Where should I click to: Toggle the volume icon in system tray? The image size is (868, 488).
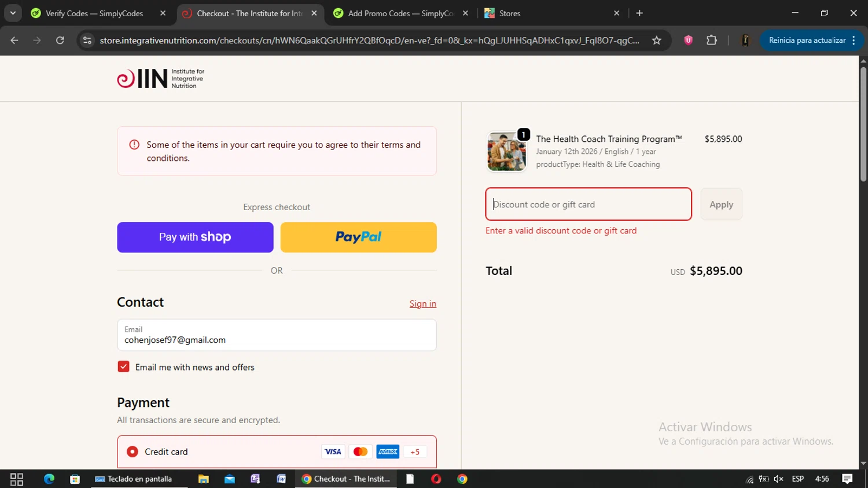click(x=778, y=479)
